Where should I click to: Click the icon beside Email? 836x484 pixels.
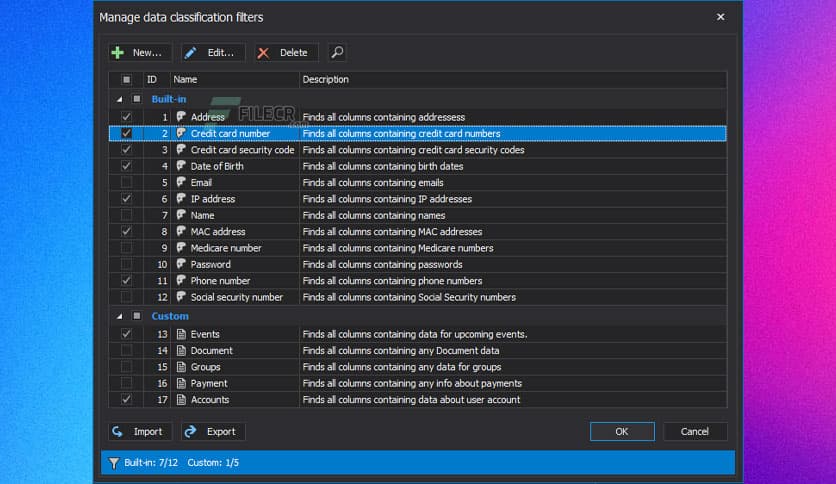pyautogui.click(x=181, y=182)
